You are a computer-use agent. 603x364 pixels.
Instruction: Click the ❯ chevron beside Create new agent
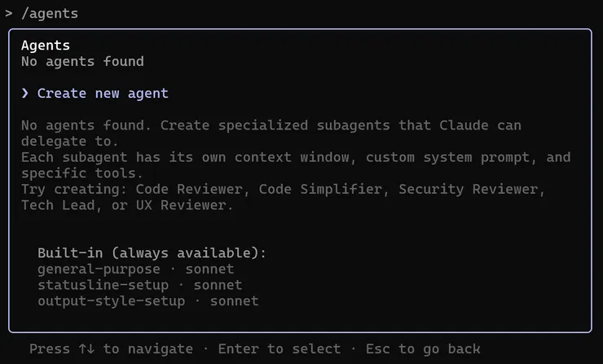pyautogui.click(x=25, y=94)
